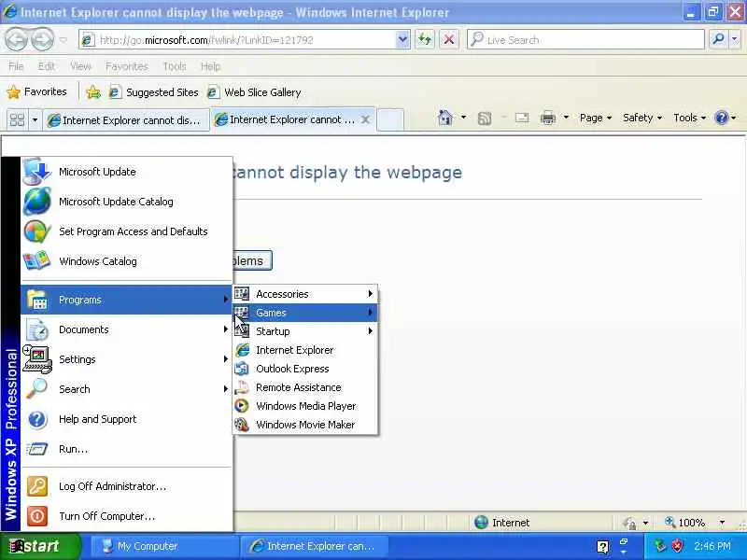747x560 pixels.
Task: Open the search provider dropdown arrow
Action: (735, 39)
